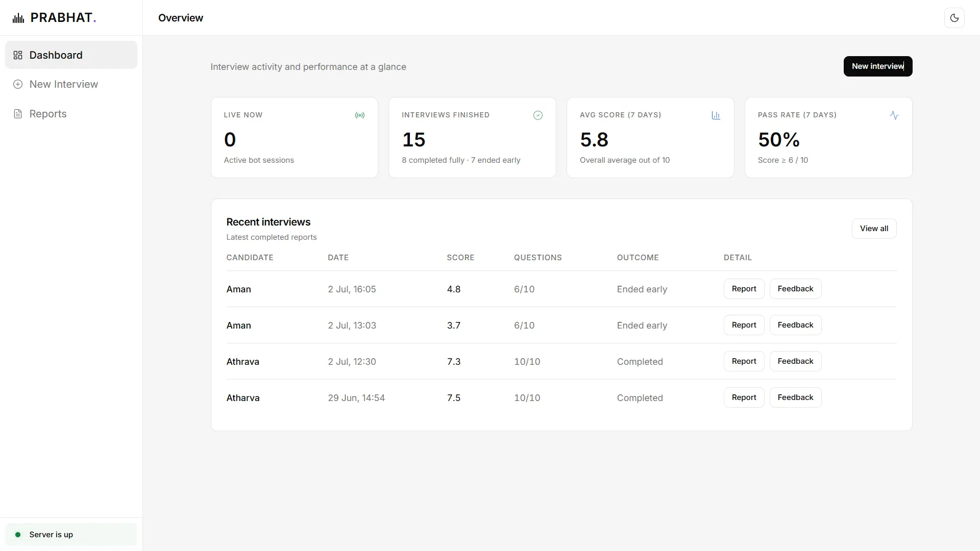Click View all recent interviews
Image resolution: width=980 pixels, height=551 pixels.
[874, 229]
